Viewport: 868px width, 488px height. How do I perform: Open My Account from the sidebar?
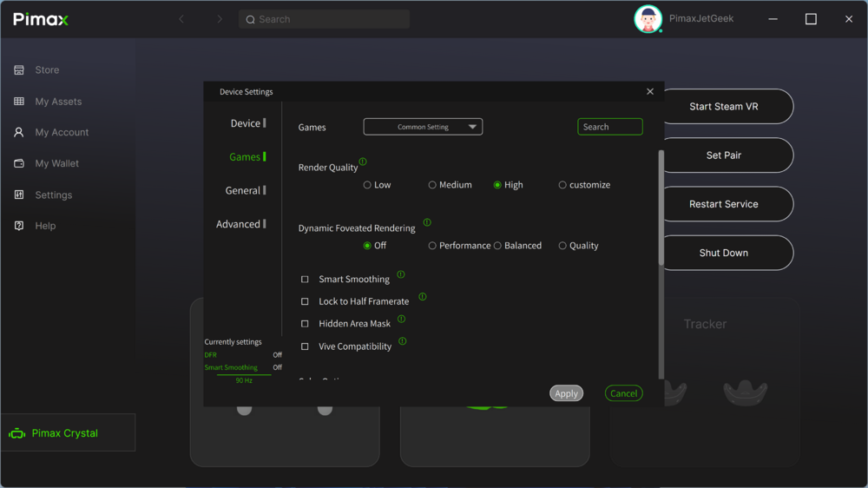click(62, 132)
